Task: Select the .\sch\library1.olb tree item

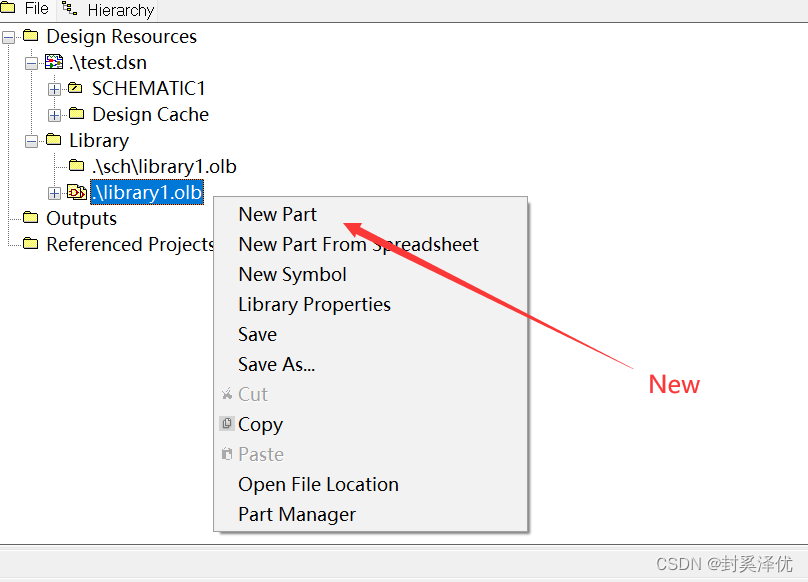Action: [x=164, y=166]
